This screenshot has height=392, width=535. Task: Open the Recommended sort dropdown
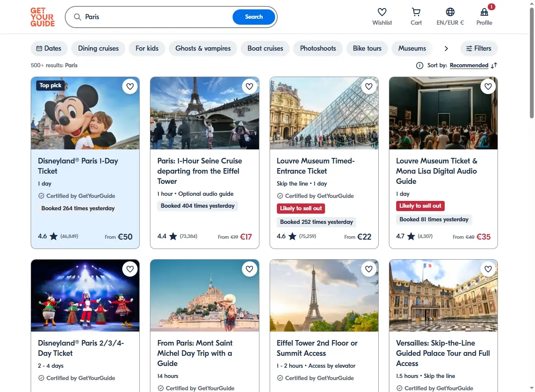pyautogui.click(x=469, y=66)
